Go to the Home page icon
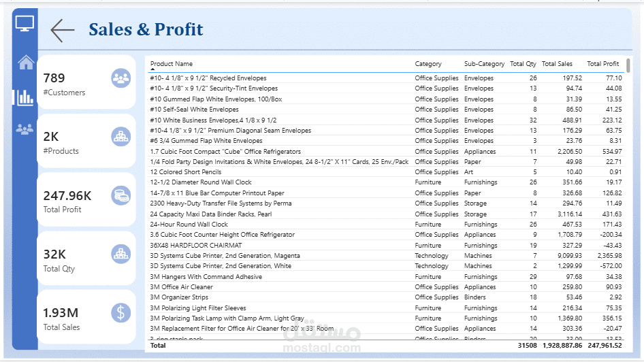Image resolution: width=644 pixels, height=362 pixels. coord(25,62)
